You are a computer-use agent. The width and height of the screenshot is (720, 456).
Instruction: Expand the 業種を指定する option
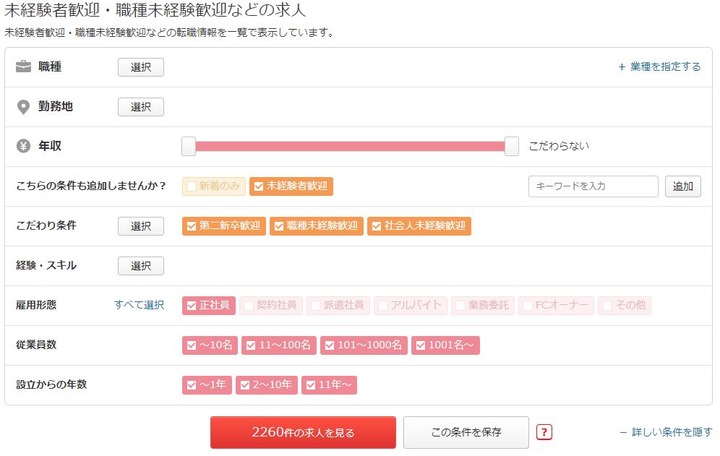(659, 67)
